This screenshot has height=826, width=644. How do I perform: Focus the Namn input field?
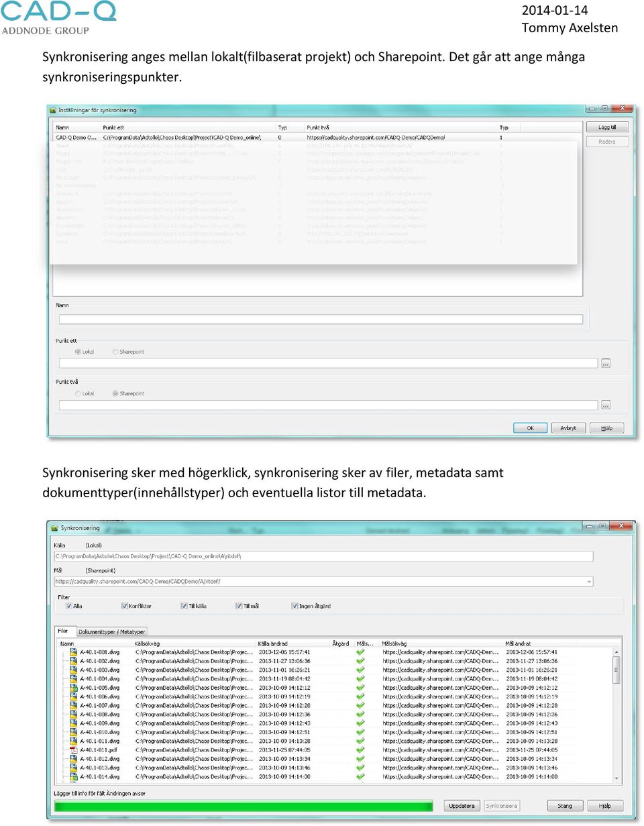point(321,319)
